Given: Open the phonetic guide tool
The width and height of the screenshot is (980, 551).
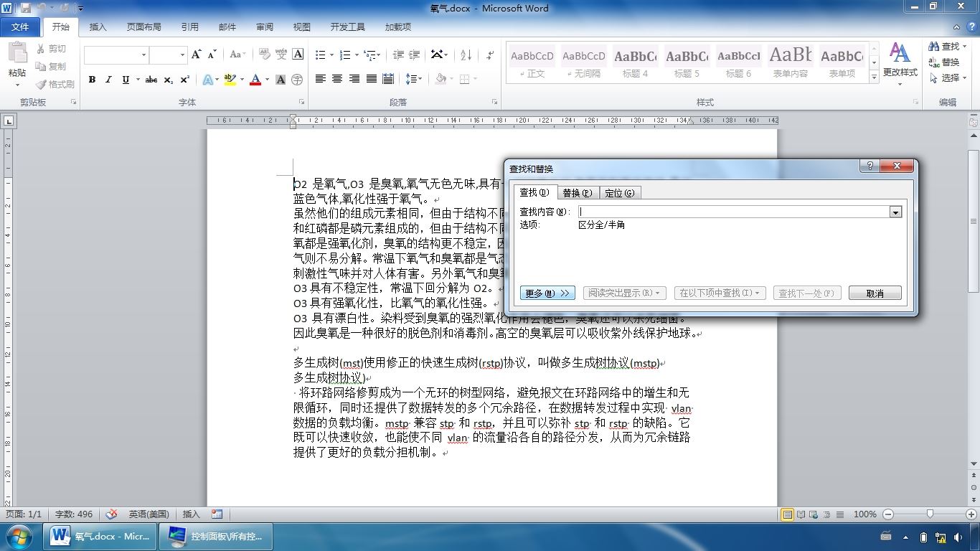Looking at the screenshot, I should [281, 55].
